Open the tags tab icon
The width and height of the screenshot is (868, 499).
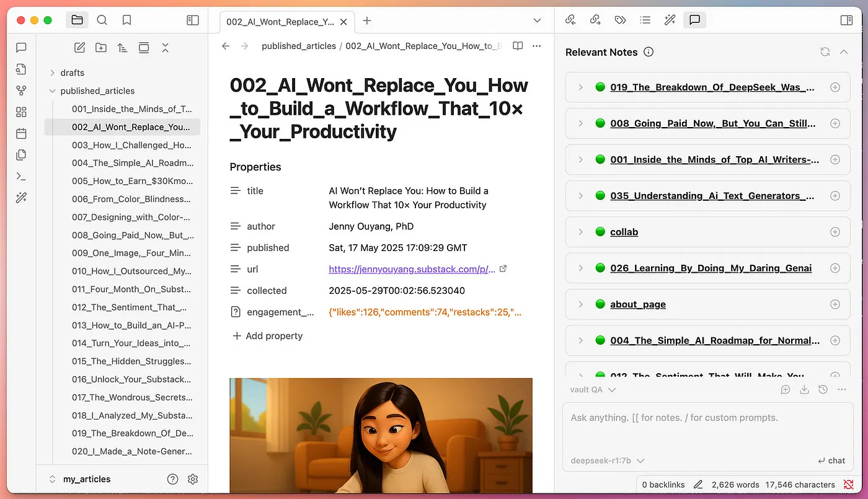click(x=620, y=20)
